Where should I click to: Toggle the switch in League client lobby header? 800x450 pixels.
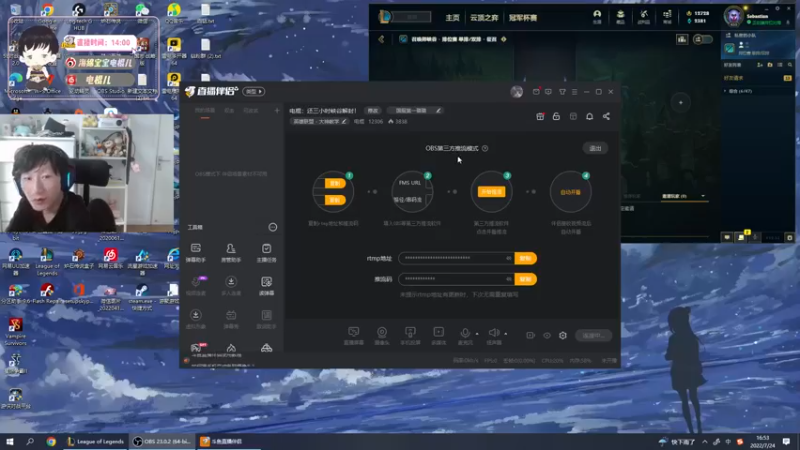[703, 39]
